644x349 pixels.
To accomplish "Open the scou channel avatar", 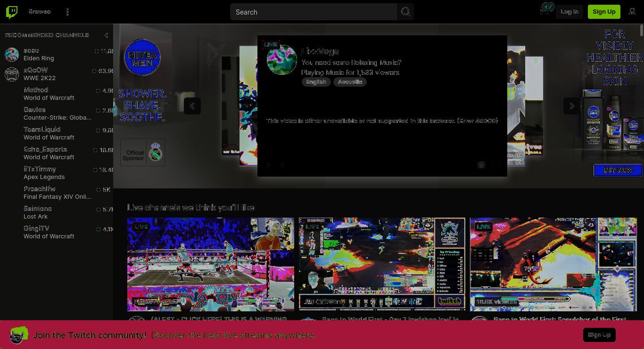I will (x=12, y=54).
